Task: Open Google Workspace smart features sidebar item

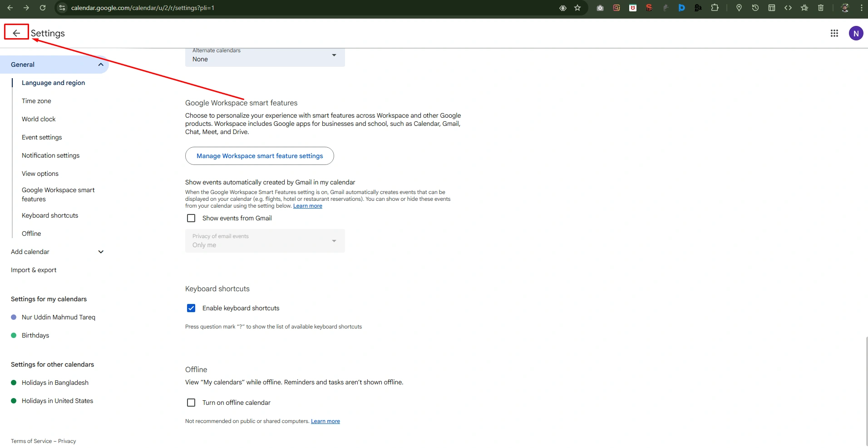Action: (x=58, y=194)
